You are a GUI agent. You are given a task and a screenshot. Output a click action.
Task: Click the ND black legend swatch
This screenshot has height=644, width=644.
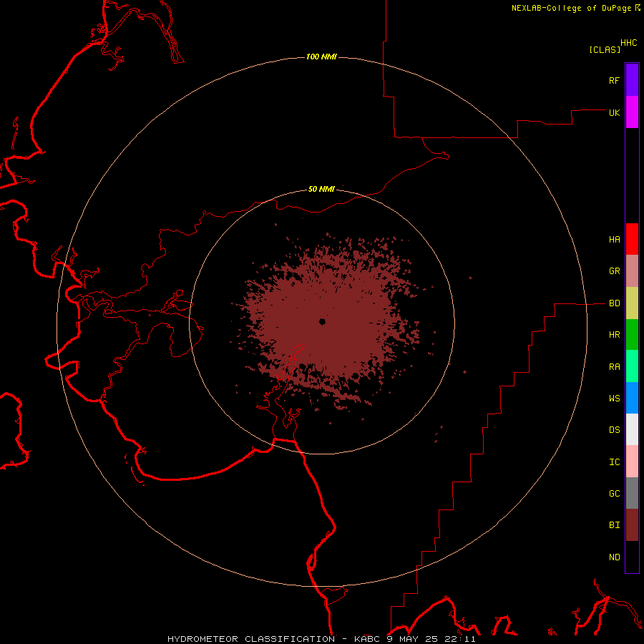coord(632,557)
